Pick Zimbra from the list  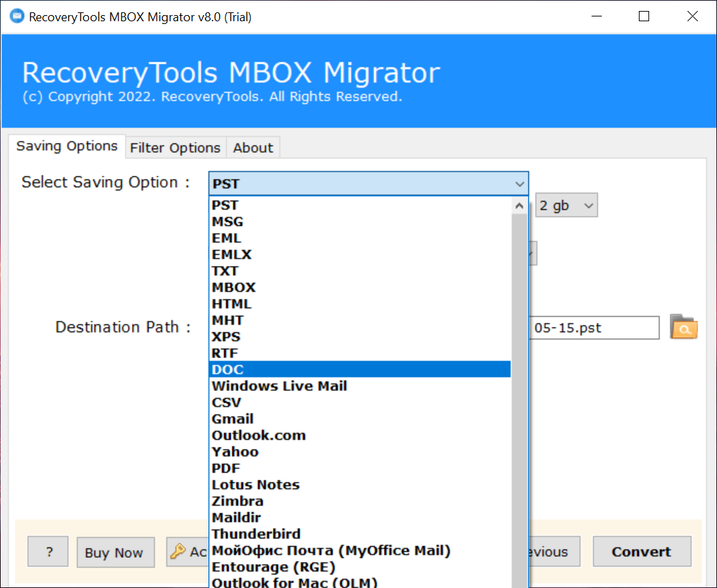[360, 502]
